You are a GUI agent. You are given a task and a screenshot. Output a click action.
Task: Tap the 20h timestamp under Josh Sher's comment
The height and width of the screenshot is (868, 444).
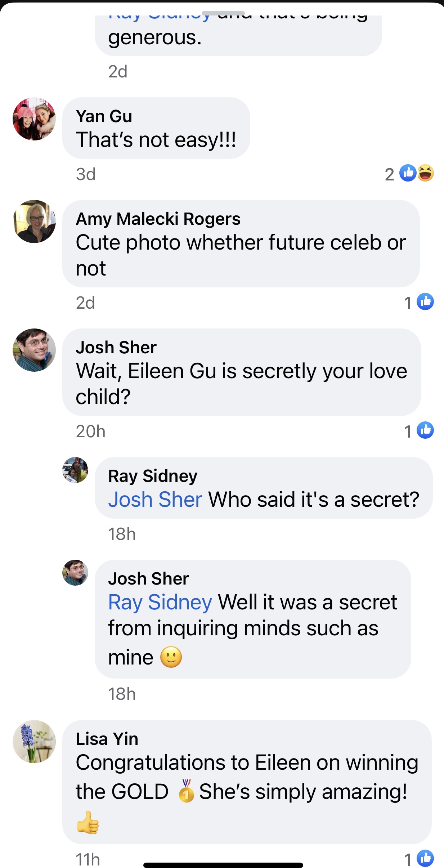90,431
